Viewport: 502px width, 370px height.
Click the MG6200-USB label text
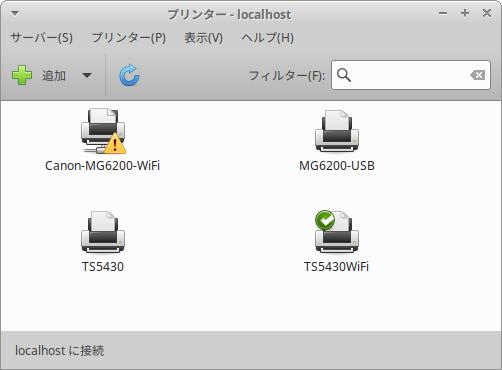click(337, 166)
